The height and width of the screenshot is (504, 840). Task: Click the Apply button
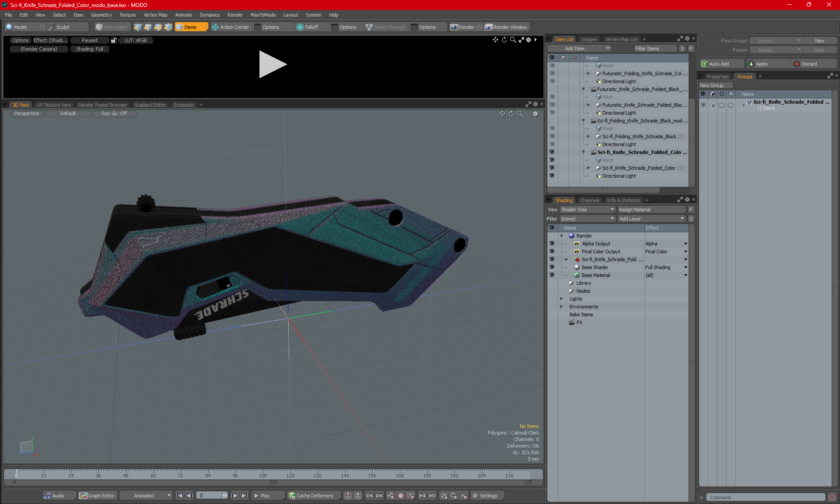click(x=768, y=64)
